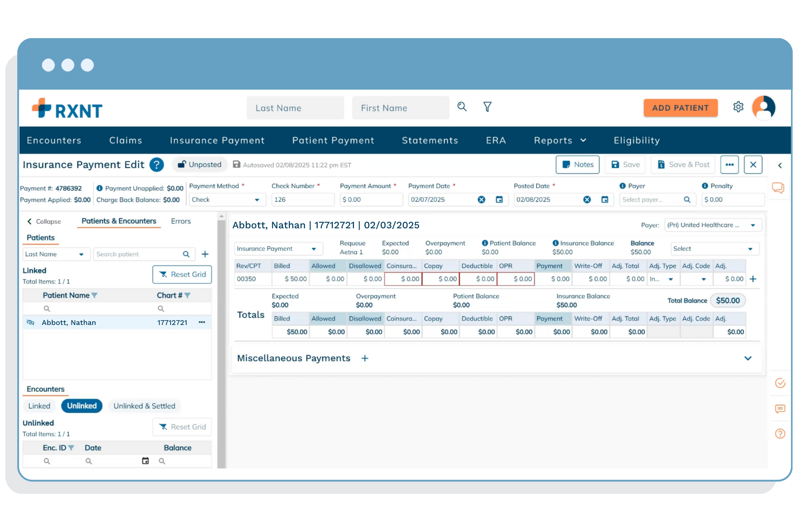Add a patient with the plus icon

point(205,254)
